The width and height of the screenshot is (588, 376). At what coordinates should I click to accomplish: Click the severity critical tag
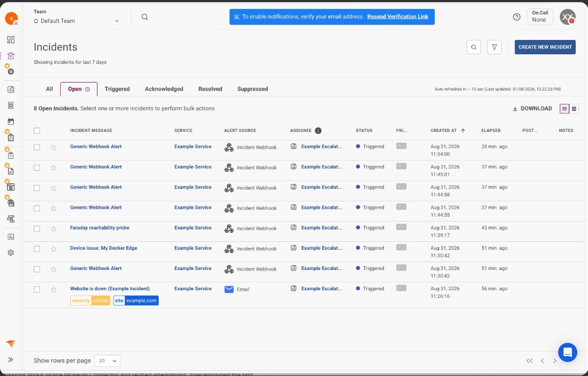coord(90,301)
